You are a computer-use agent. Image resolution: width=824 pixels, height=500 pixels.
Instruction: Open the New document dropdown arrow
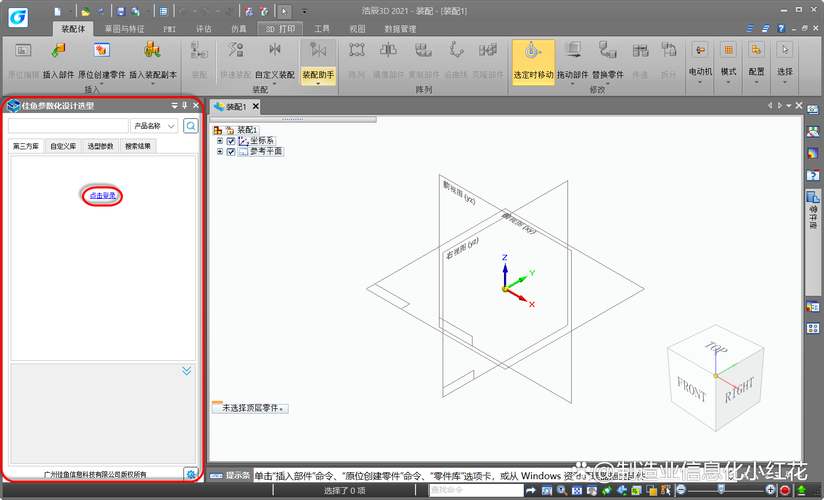(x=69, y=11)
